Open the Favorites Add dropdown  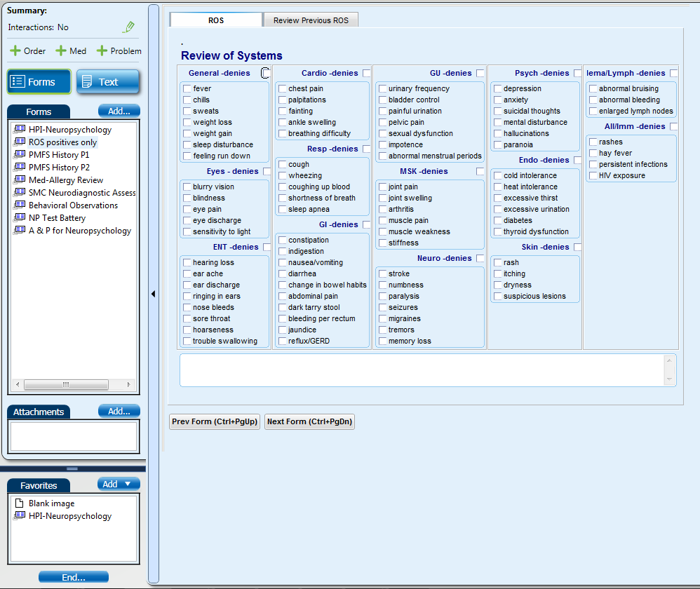[x=119, y=484]
